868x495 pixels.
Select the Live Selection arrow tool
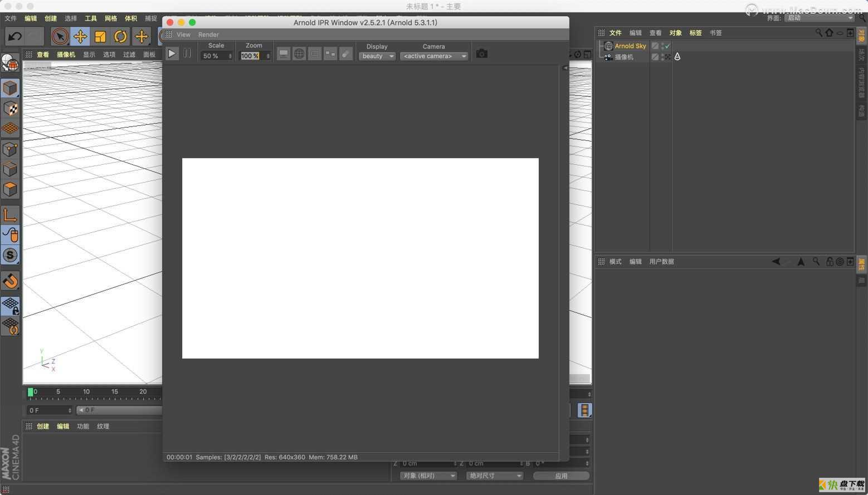click(60, 37)
